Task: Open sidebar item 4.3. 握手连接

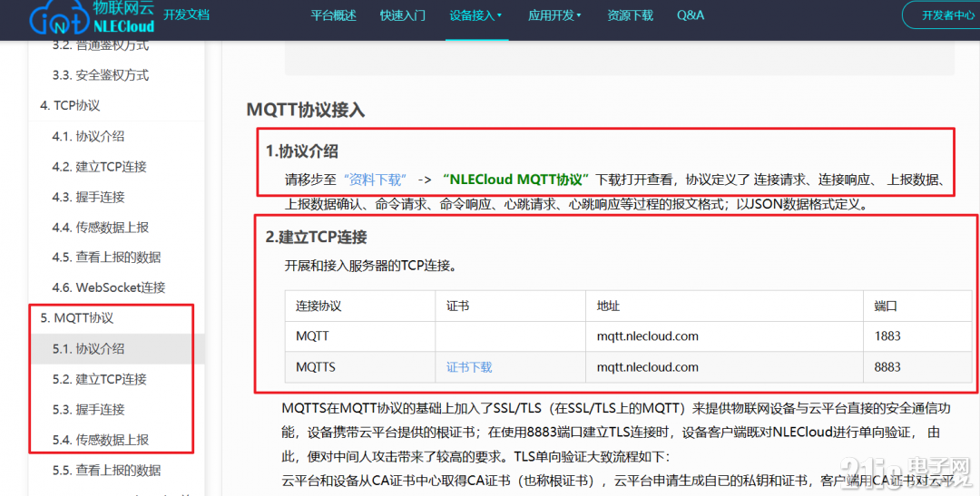Action: pyautogui.click(x=88, y=197)
